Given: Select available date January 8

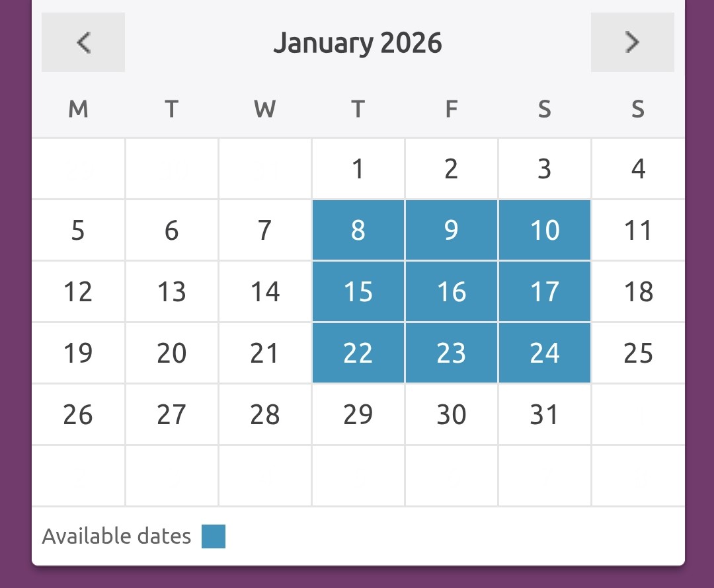Looking at the screenshot, I should tap(358, 231).
